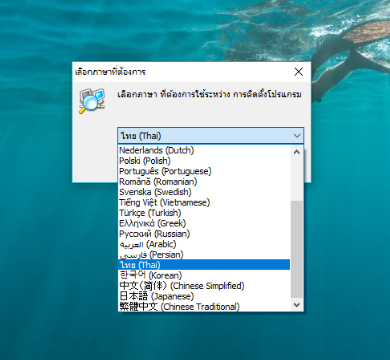
Task: Choose Русский (Russian) option
Action: (204, 234)
